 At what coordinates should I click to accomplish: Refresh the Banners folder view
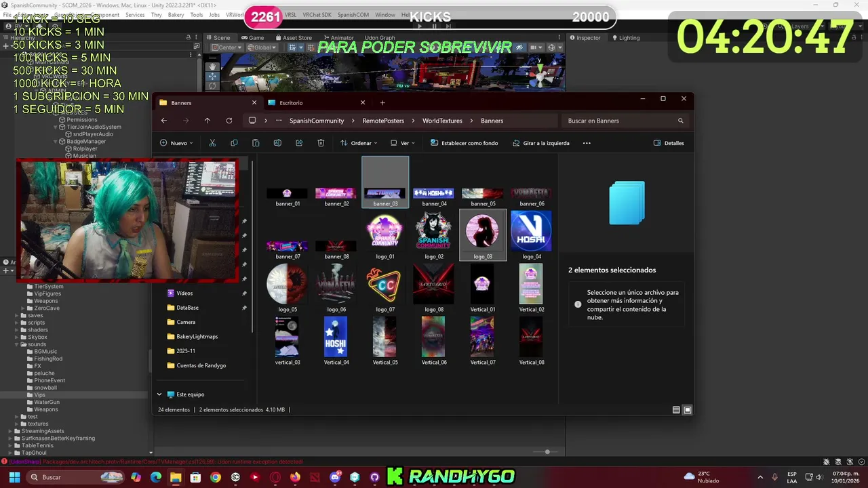tap(229, 121)
